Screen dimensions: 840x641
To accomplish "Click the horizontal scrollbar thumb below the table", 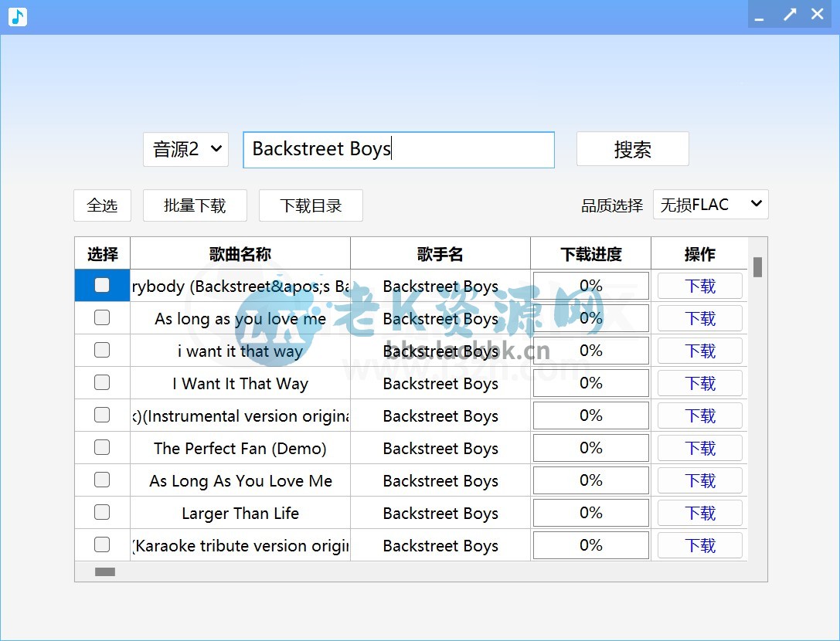I will click(x=105, y=572).
